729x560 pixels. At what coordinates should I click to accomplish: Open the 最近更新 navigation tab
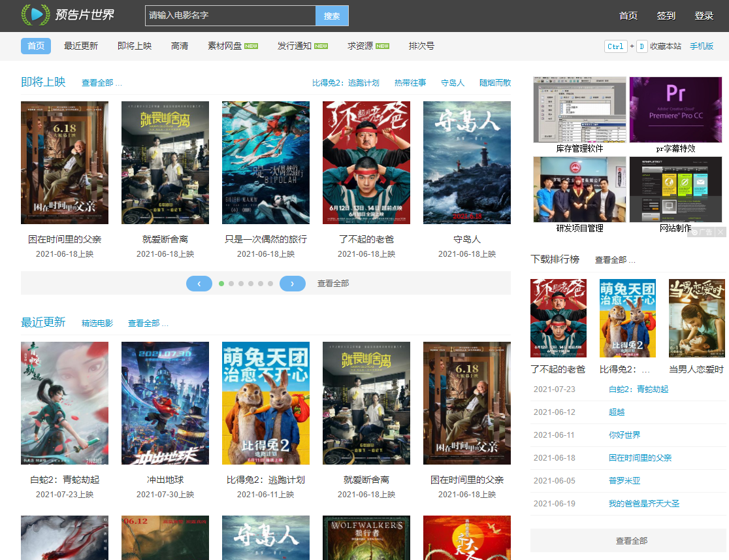[81, 46]
